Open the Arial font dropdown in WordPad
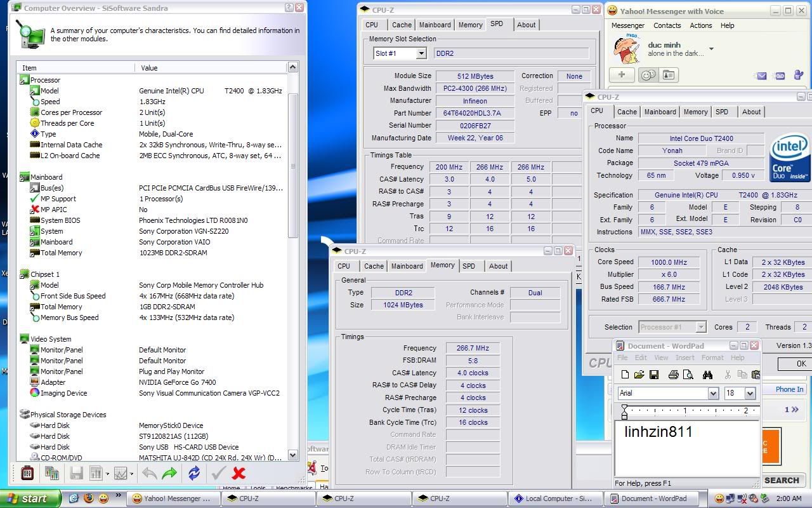The image size is (812, 508). [x=712, y=393]
